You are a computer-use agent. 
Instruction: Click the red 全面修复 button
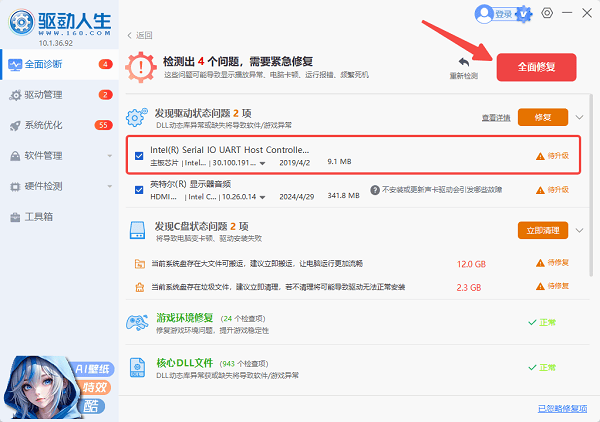click(x=536, y=67)
